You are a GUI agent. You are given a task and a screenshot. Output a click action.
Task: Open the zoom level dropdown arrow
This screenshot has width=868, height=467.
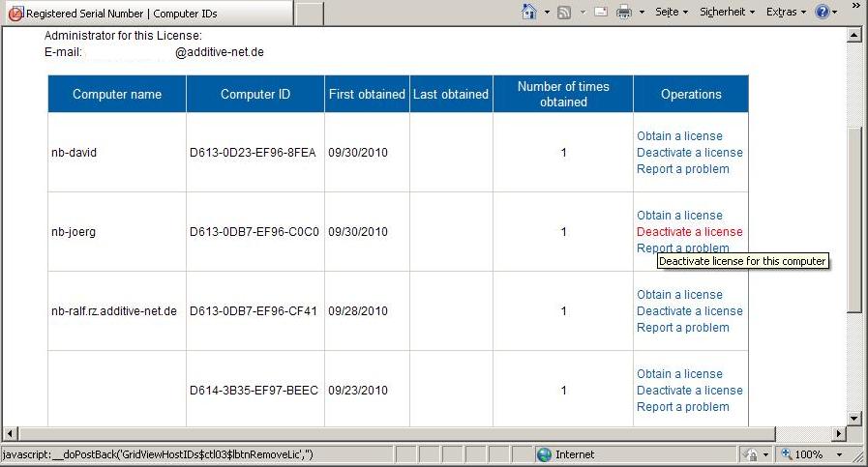click(x=839, y=454)
